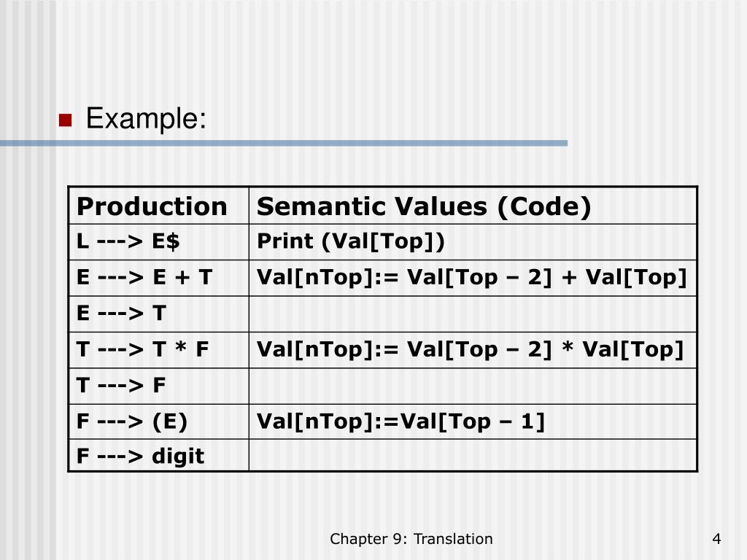Select the Val[Top – 2] + Val[Top] code cell
Viewport: 747px width, 560px height.
click(x=471, y=278)
